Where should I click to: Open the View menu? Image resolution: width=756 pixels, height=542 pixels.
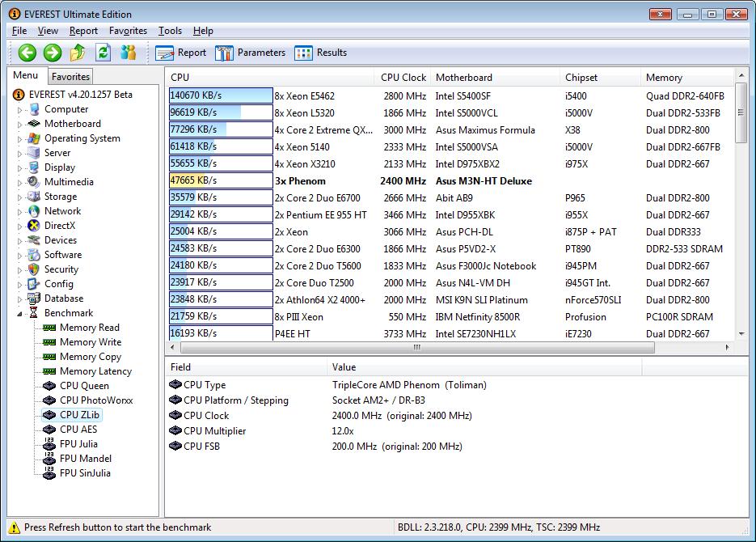[x=48, y=31]
